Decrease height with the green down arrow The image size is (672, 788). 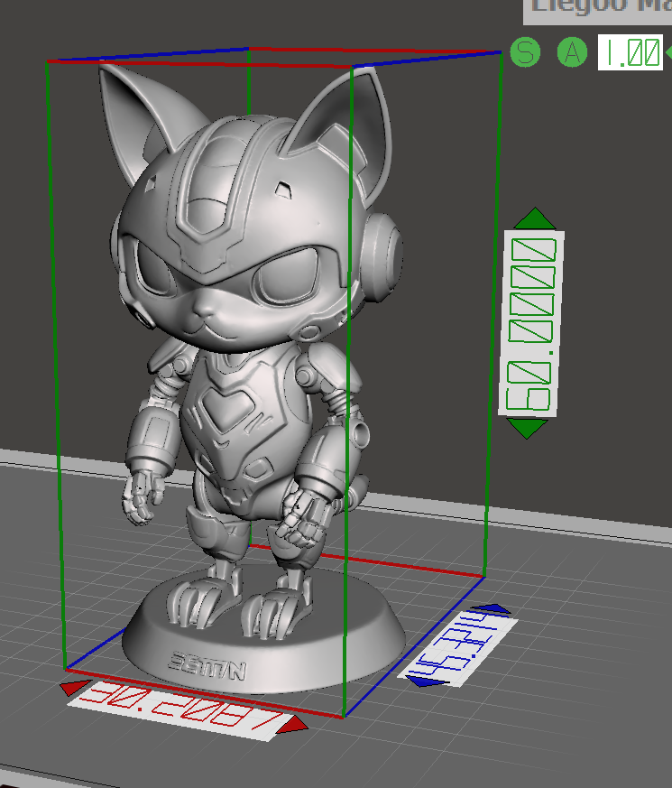[x=527, y=428]
